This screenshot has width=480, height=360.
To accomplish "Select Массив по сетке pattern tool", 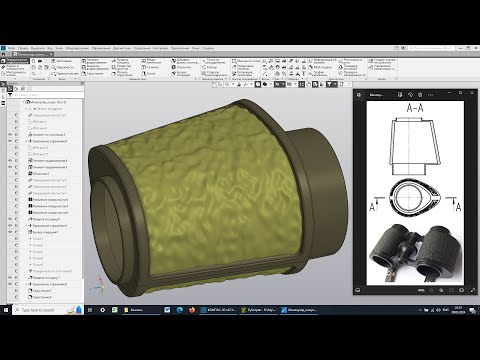I will tap(245, 61).
